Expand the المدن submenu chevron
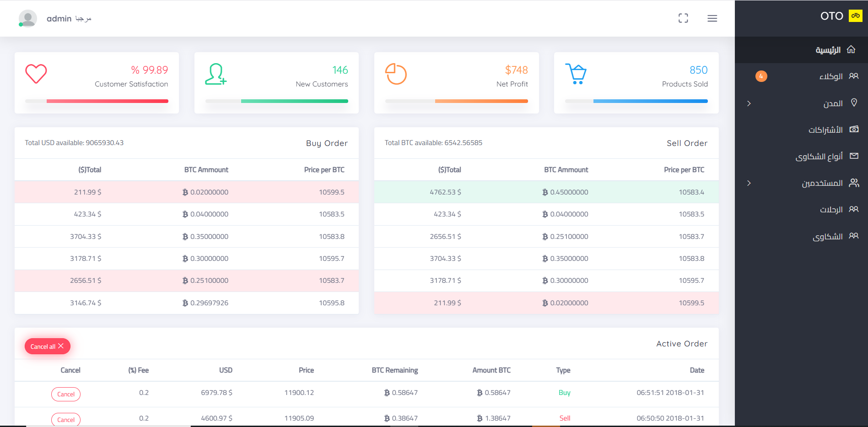Viewport: 868px width, 427px height. tap(749, 103)
